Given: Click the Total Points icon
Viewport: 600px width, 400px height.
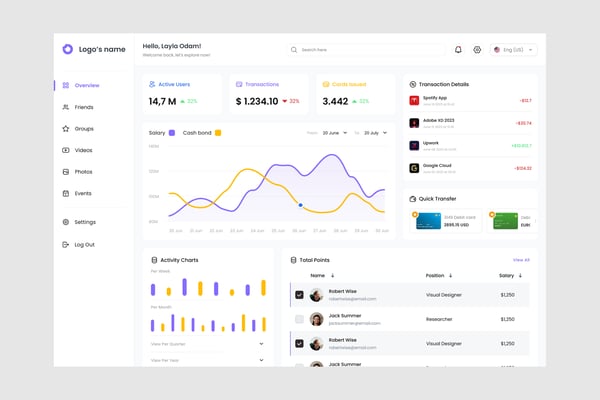Looking at the screenshot, I should [293, 260].
